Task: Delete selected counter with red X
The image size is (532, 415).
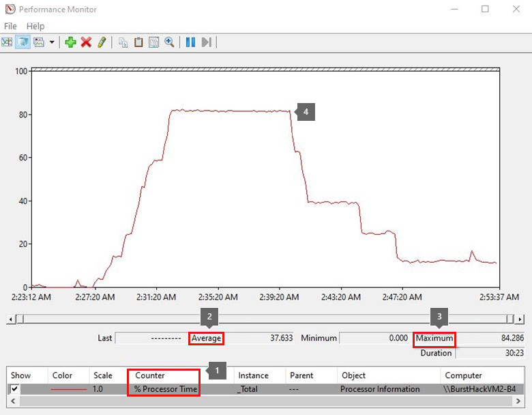Action: coord(86,42)
